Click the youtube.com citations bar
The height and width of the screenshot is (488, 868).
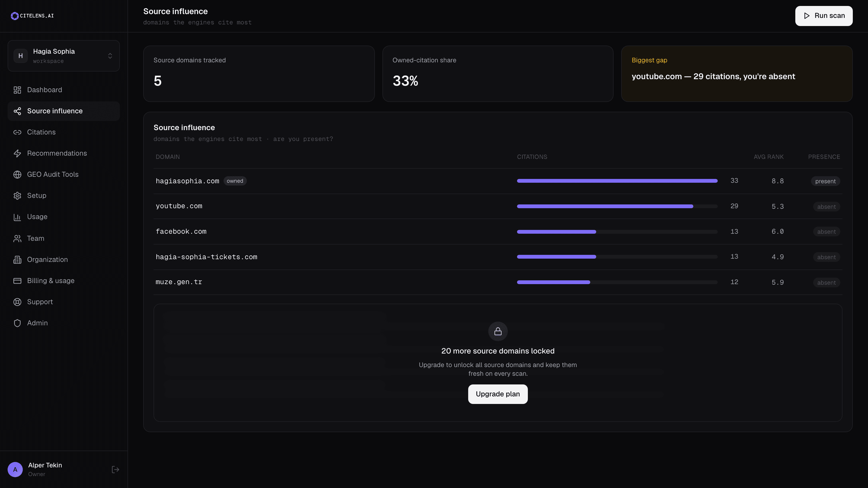point(617,206)
